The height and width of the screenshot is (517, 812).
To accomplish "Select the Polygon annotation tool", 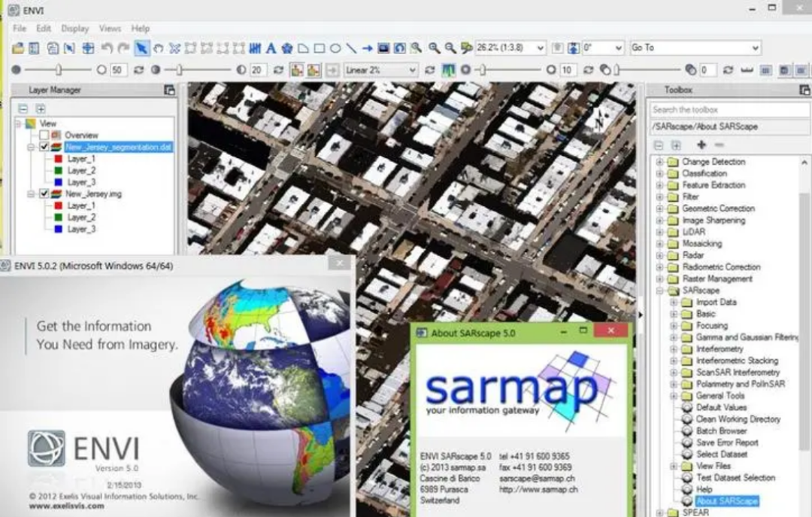I will point(304,48).
